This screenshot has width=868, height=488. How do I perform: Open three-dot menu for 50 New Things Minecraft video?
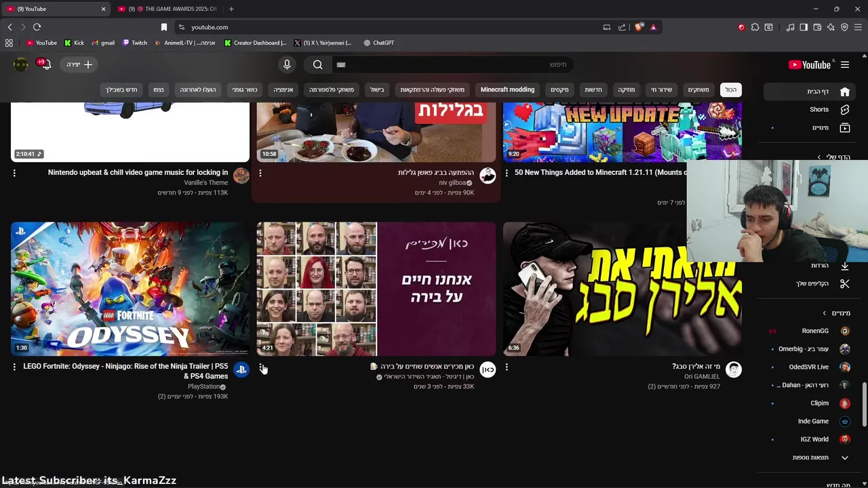(x=507, y=173)
